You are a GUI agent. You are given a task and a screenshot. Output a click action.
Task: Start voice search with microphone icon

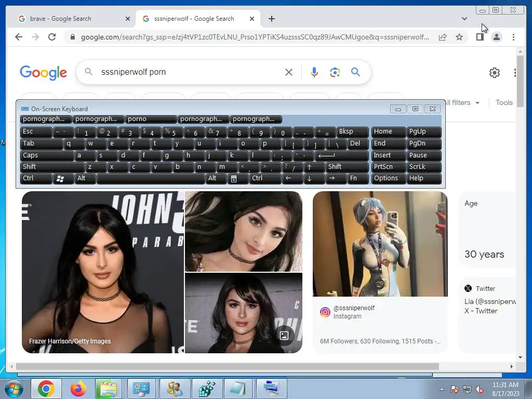(x=314, y=72)
